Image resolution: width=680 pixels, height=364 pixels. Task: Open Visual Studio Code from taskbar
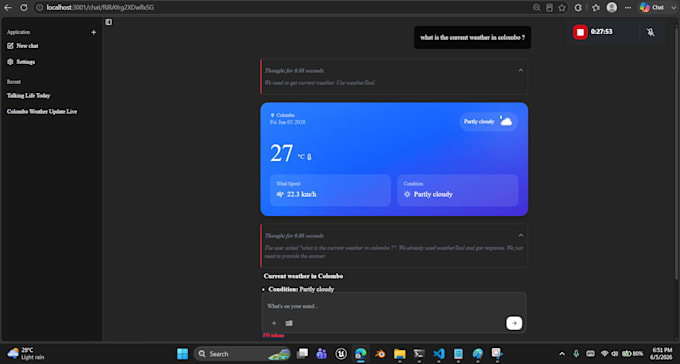point(438,354)
